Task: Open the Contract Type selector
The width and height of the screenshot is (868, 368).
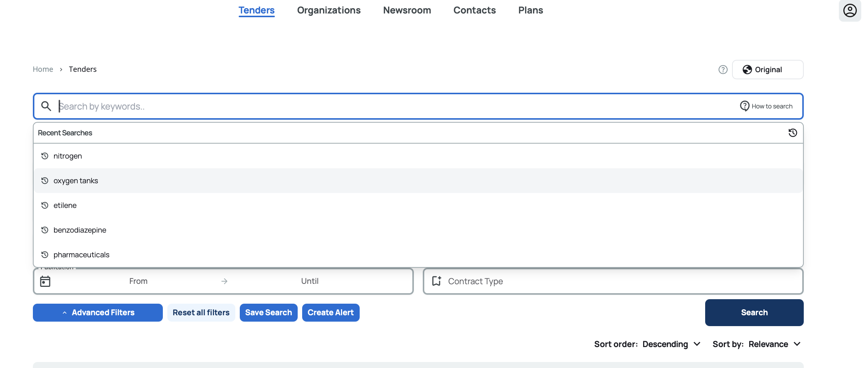Action: point(613,281)
